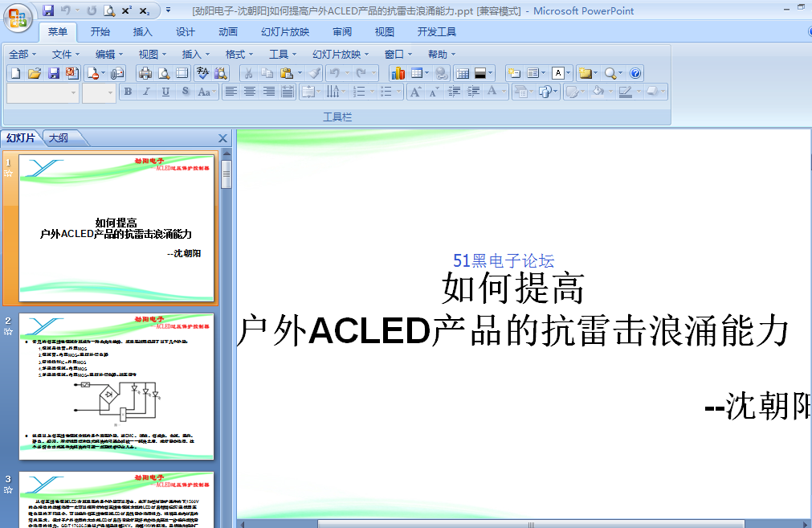Switch to the 设计 ribbon tab

[185, 32]
